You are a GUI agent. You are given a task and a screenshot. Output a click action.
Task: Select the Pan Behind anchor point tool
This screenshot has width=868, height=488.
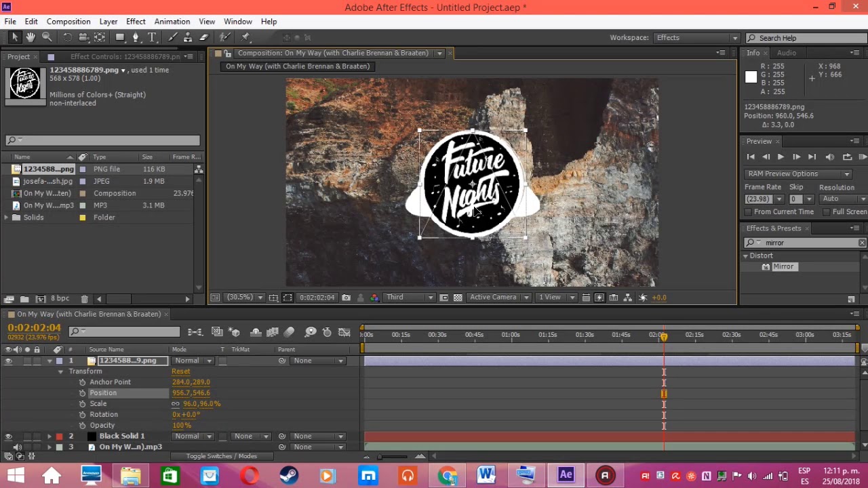pyautogui.click(x=100, y=37)
